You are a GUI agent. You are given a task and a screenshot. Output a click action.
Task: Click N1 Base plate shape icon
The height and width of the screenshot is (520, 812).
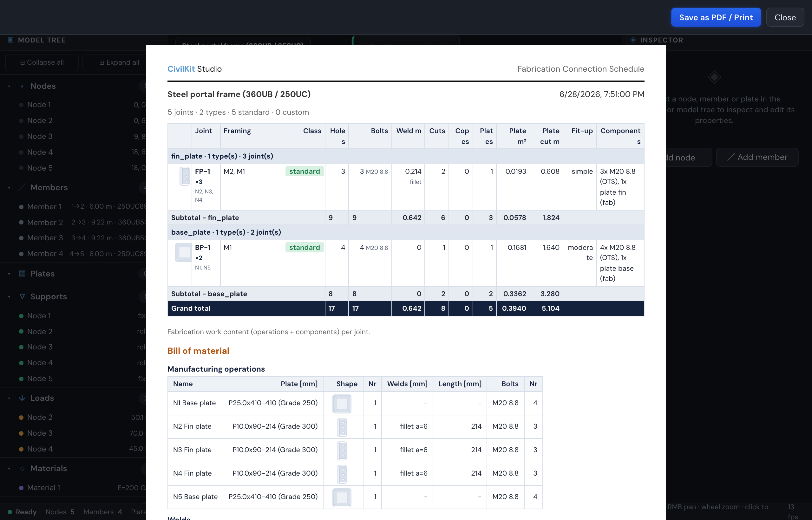pos(342,404)
